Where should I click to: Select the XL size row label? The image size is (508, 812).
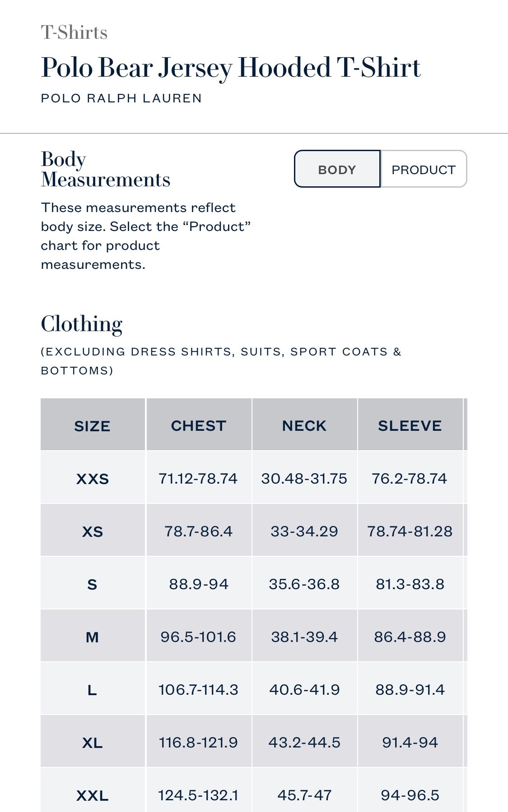coord(93,743)
